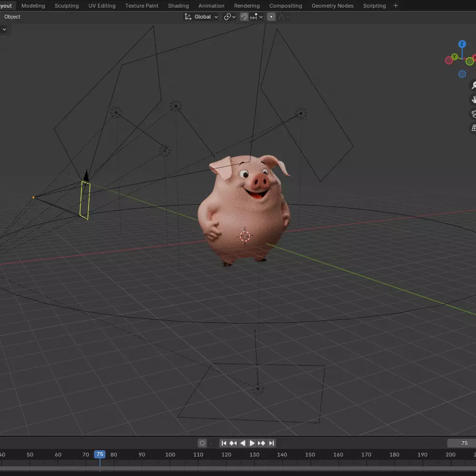
Task: Click frame 200 on the timeline ruler
Action: click(450, 455)
